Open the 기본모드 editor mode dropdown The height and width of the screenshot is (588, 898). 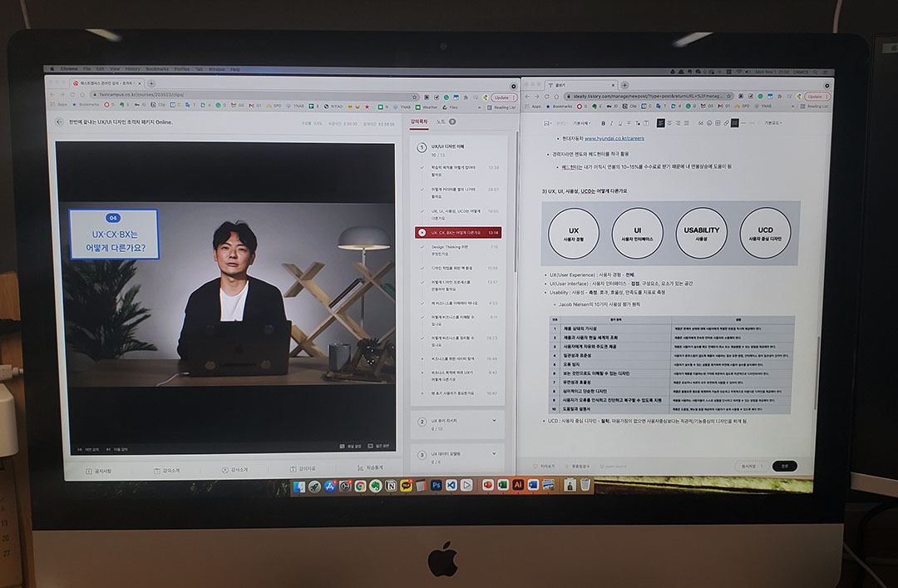(773, 122)
